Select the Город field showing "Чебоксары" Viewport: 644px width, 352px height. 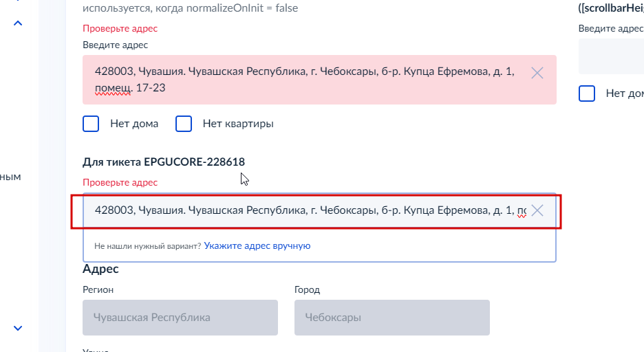pos(391,318)
